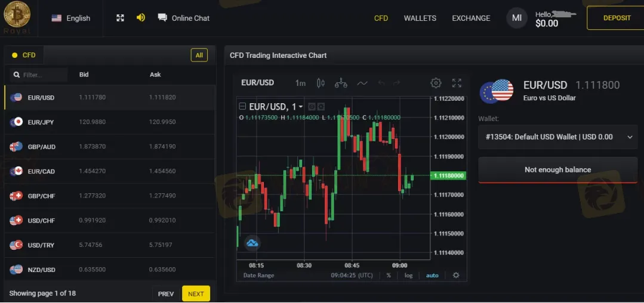The image size is (644, 303).
Task: Go to the CFD menu item
Action: 381,18
